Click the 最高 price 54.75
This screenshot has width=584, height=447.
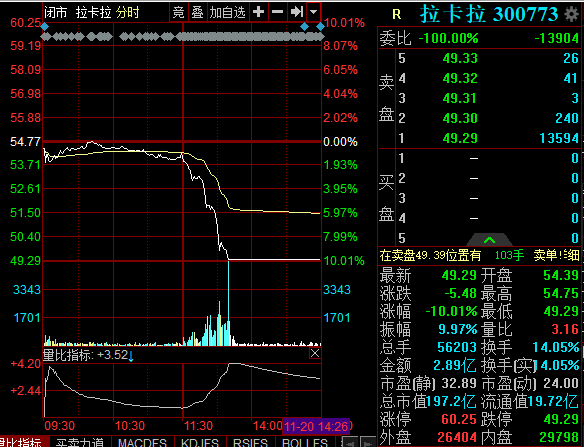pyautogui.click(x=561, y=293)
